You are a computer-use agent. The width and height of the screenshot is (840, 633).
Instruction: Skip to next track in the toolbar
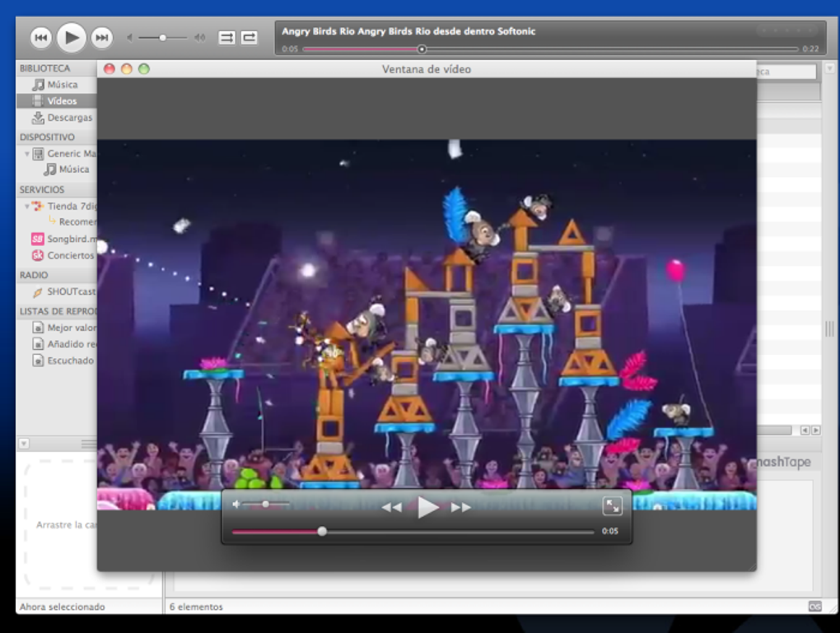tap(101, 38)
